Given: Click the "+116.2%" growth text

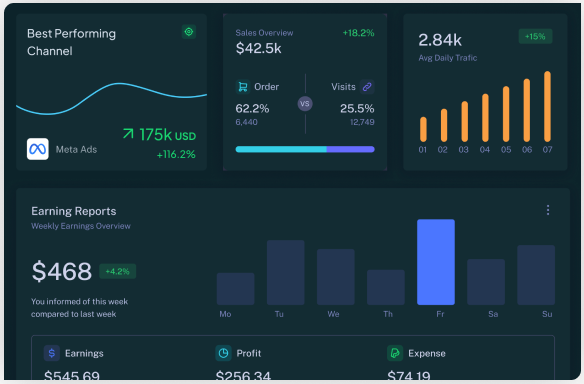Looking at the screenshot, I should click(176, 154).
